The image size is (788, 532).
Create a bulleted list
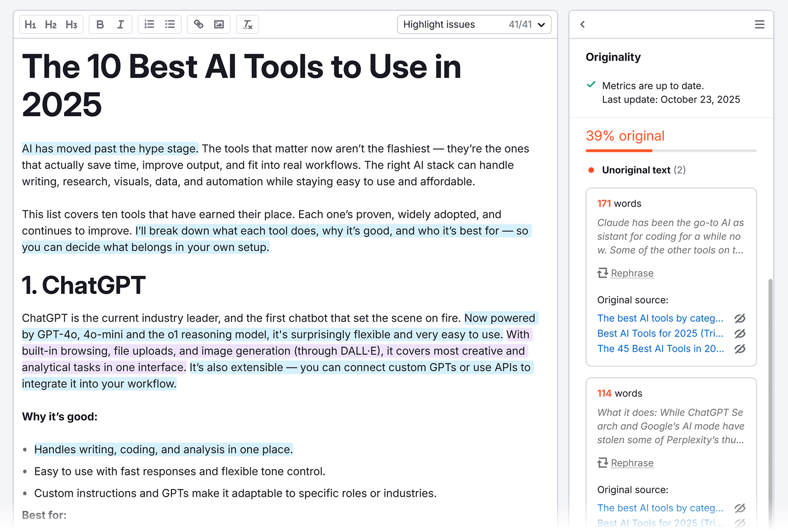(x=169, y=24)
